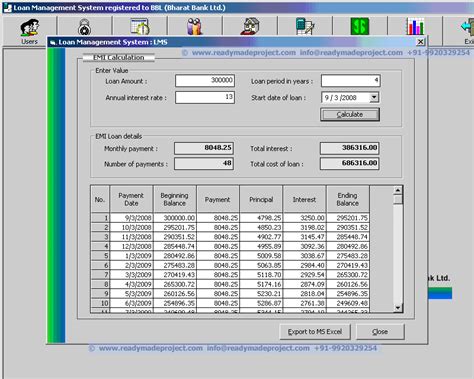The height and width of the screenshot is (379, 474).
Task: Click the Payment column header
Action: point(218,199)
